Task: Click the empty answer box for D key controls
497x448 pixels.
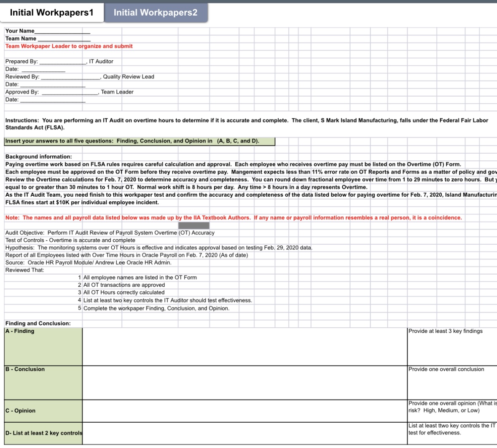Action: coord(244,433)
